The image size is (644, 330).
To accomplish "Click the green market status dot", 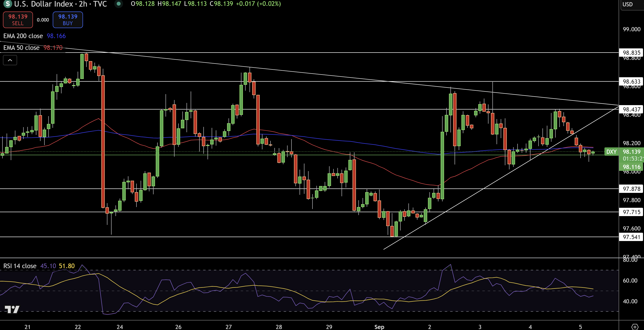I will coord(119,4).
